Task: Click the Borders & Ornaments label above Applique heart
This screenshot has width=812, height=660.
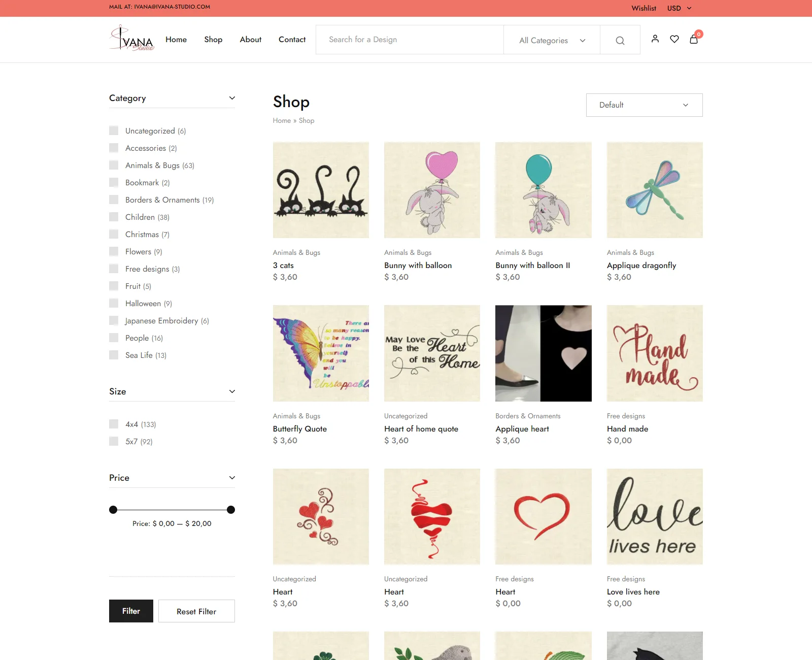Action: [x=528, y=416]
